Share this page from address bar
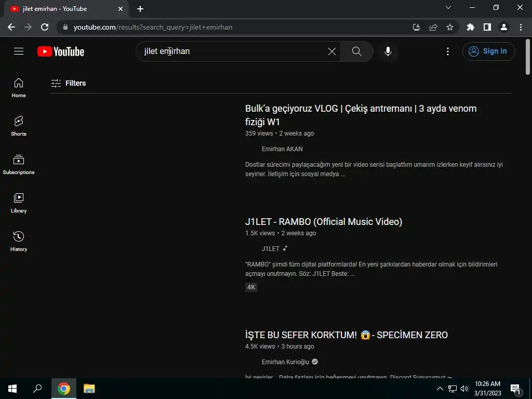532x399 pixels. (x=433, y=27)
